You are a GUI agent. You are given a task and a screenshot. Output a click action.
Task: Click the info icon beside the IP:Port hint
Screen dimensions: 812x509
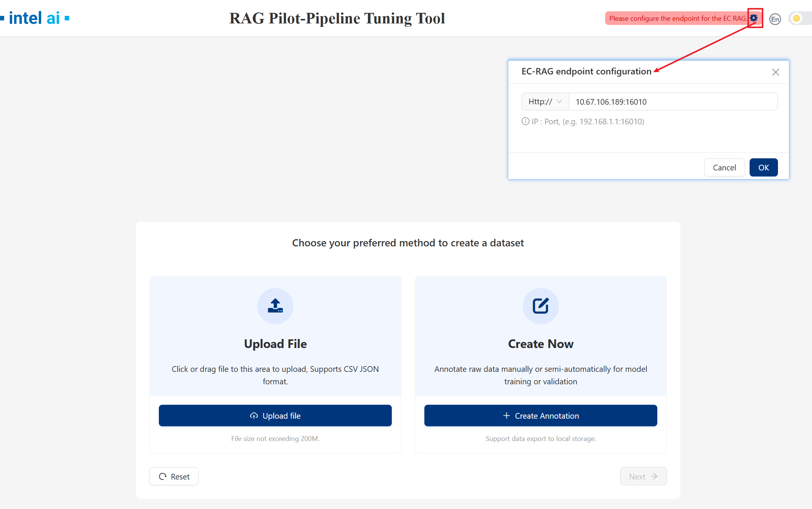coord(525,121)
